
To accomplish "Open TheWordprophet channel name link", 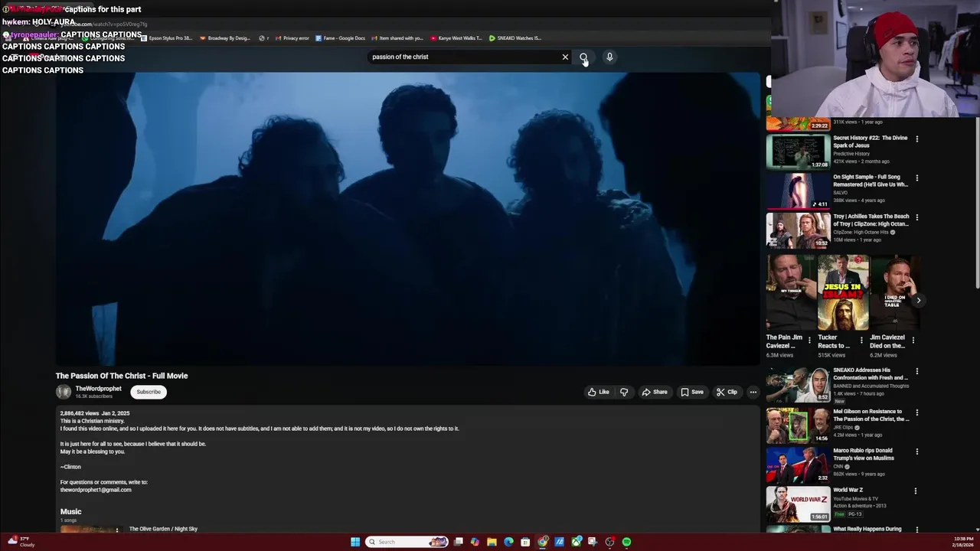I will point(98,389).
